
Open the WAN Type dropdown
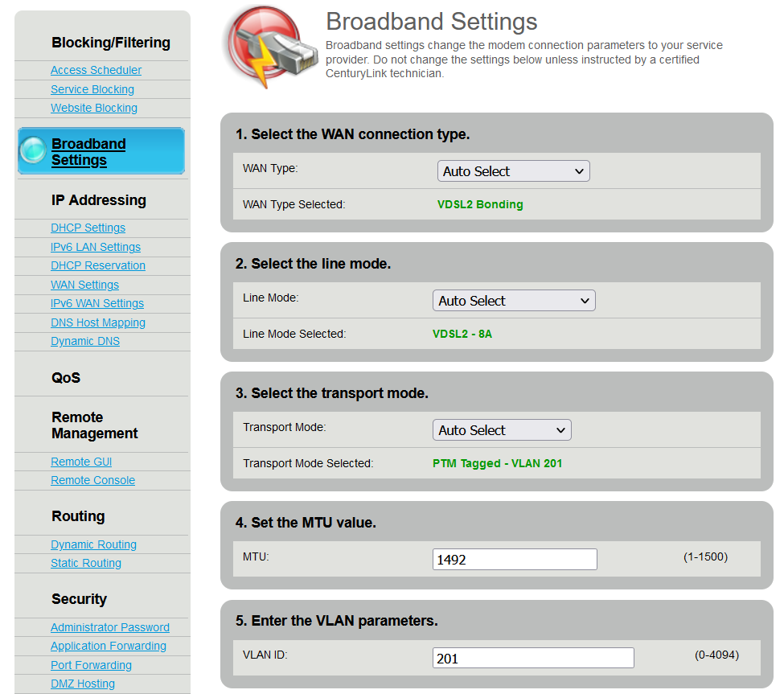514,171
